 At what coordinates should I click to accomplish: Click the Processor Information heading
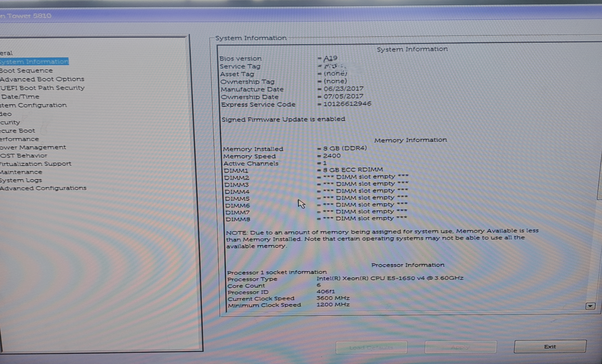tap(408, 265)
